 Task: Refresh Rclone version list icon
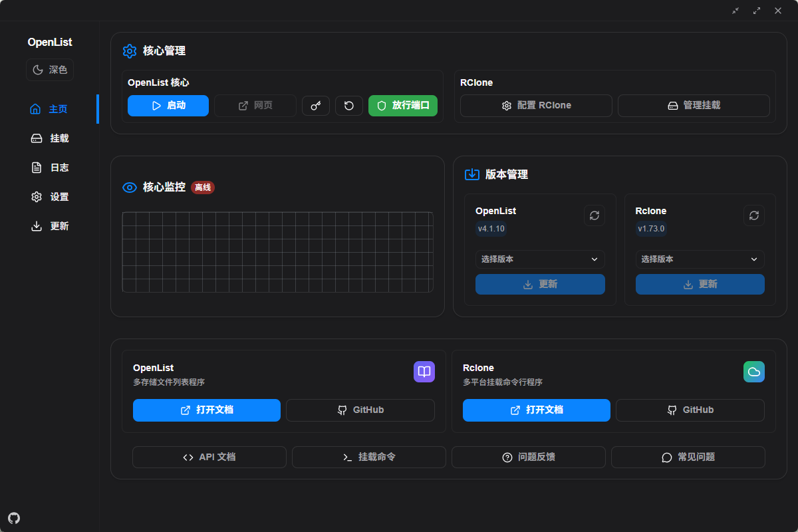tap(754, 215)
